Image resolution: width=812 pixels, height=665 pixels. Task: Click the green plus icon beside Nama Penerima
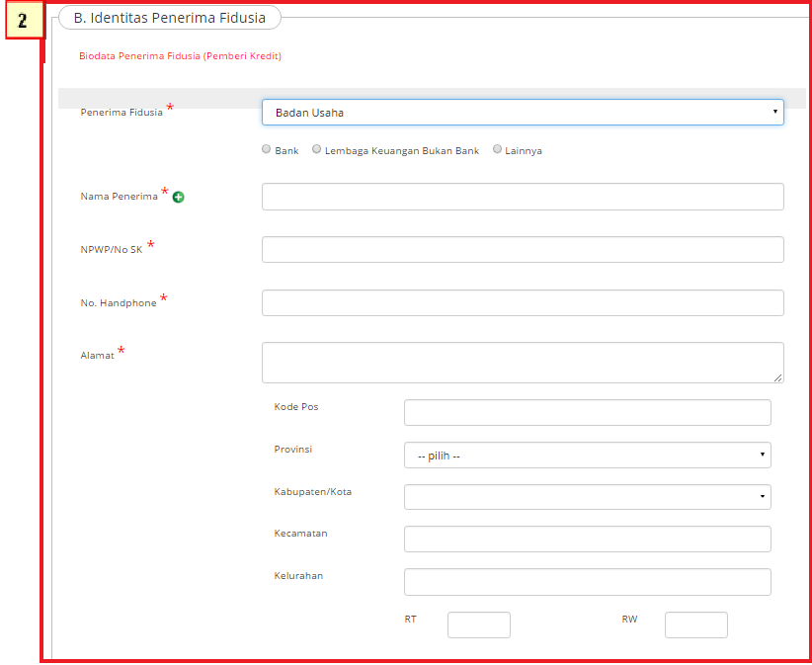pyautogui.click(x=179, y=198)
